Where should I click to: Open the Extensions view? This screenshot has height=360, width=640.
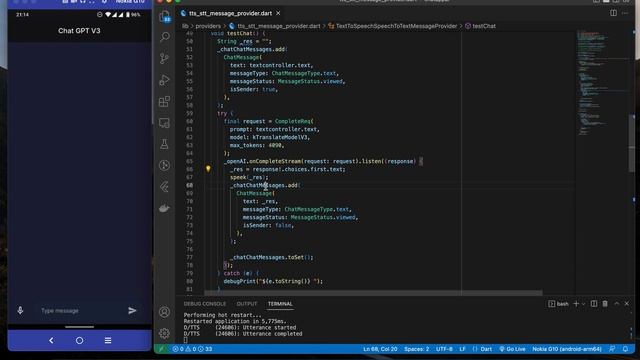pos(164,101)
